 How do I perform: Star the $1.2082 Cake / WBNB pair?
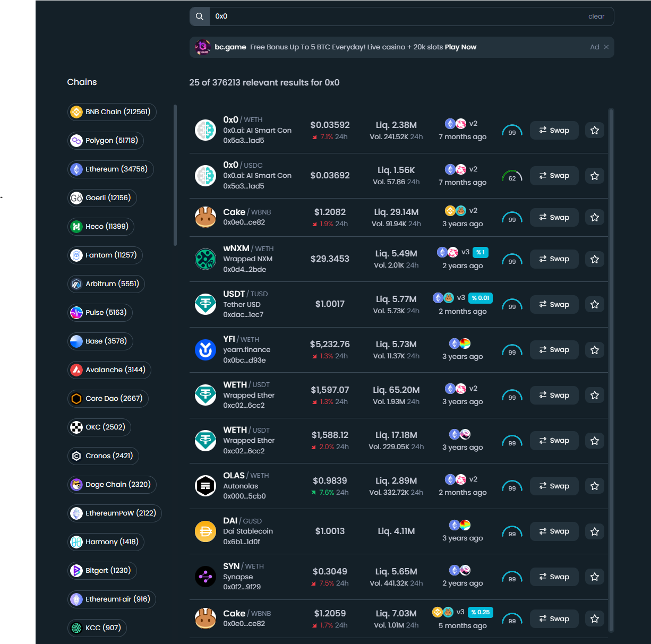(595, 218)
